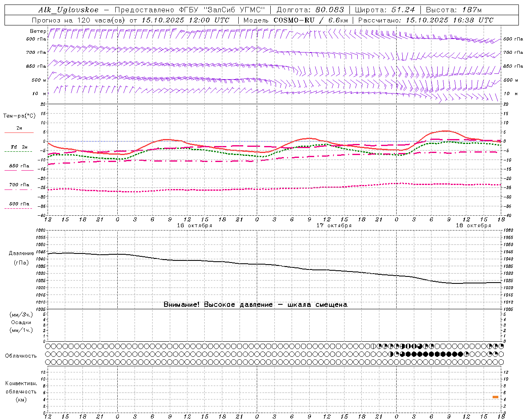Click the Осадки precipitation label

coord(21,322)
